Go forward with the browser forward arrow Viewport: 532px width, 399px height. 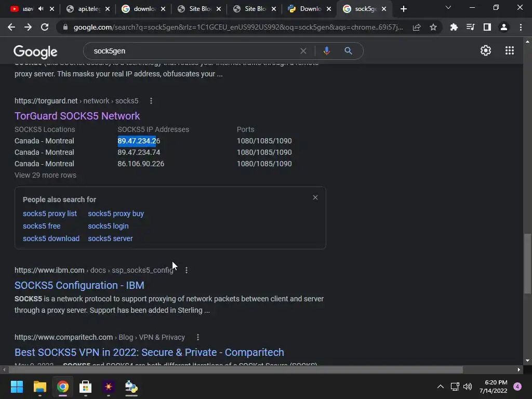pyautogui.click(x=28, y=27)
